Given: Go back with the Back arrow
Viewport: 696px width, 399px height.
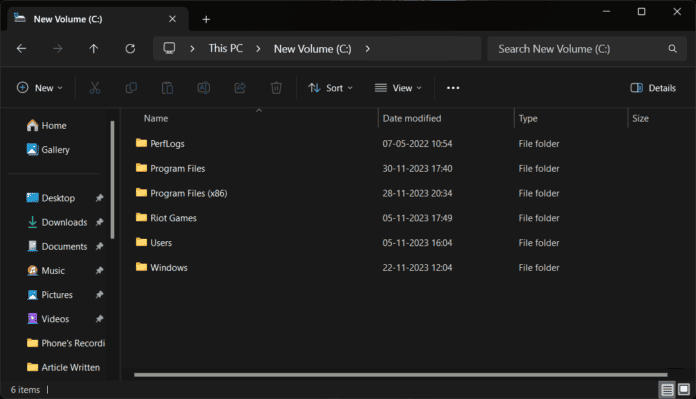Looking at the screenshot, I should [x=21, y=48].
